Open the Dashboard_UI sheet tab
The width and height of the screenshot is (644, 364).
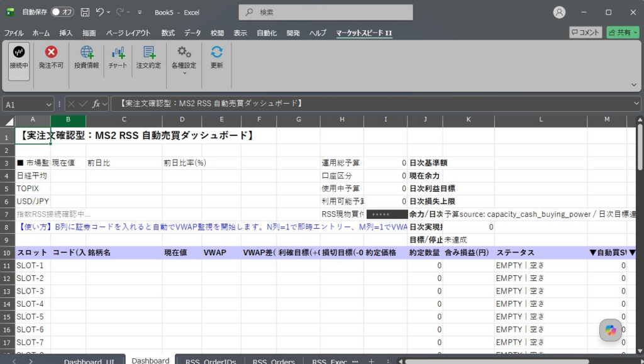coord(89,361)
